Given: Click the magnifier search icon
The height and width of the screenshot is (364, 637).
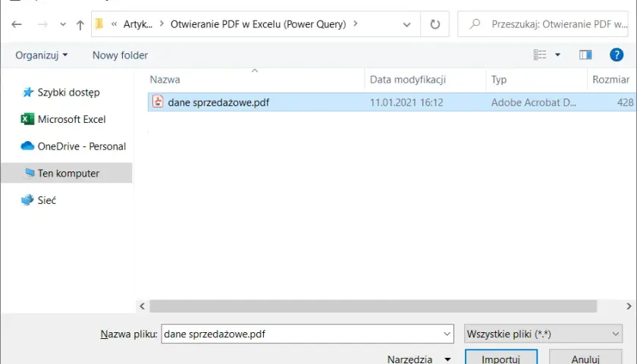Looking at the screenshot, I should pos(475,24).
